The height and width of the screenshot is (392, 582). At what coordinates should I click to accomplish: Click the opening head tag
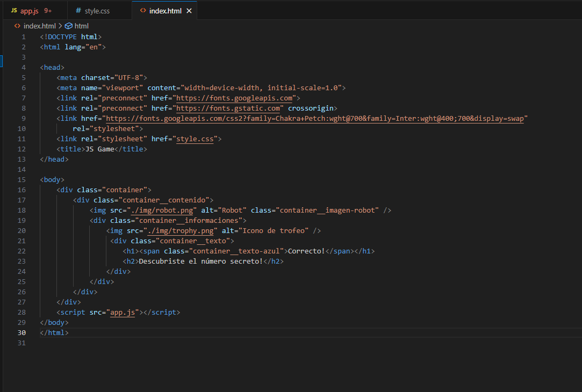click(x=52, y=68)
